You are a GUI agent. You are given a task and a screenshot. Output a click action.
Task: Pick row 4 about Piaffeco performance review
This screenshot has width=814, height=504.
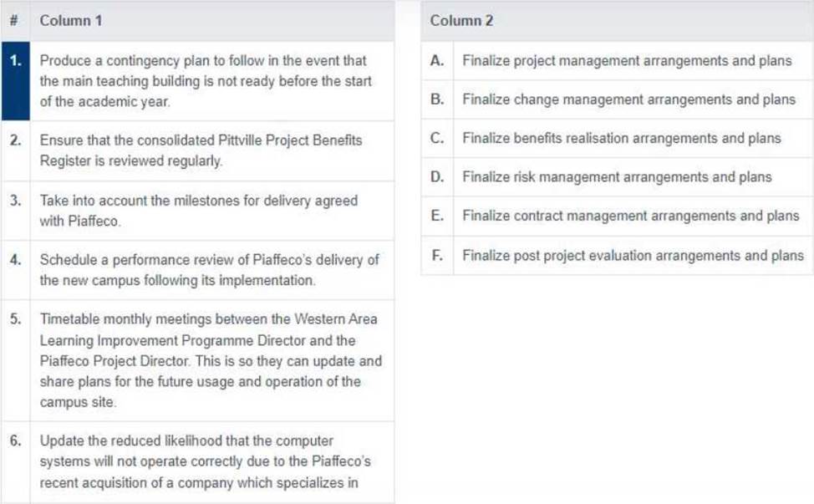198,270
